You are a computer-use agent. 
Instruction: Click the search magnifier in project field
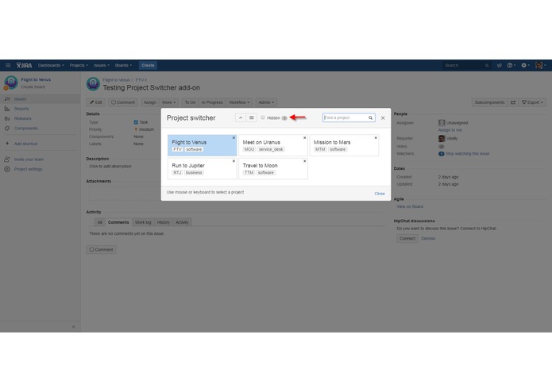[371, 117]
